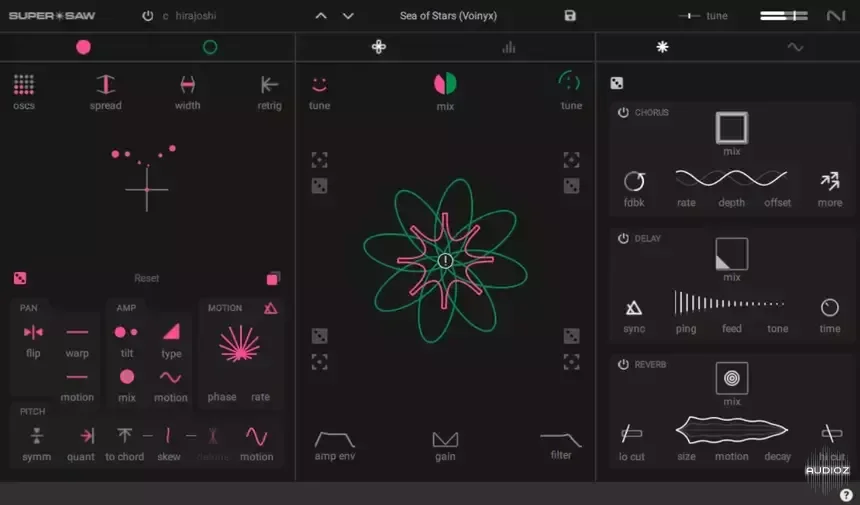Screen dimensions: 860x505
Task: Click the pitch symm icon
Action: [x=36, y=435]
